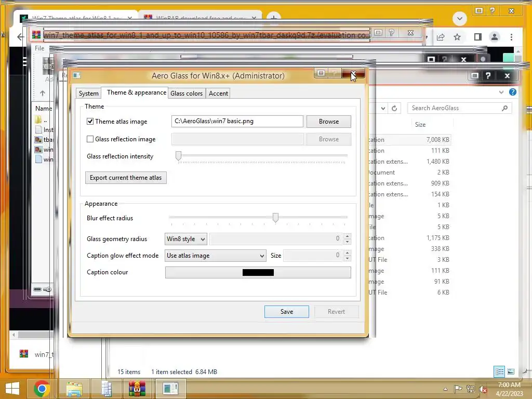
Task: Refresh the Explorer folder view
Action: [394, 108]
